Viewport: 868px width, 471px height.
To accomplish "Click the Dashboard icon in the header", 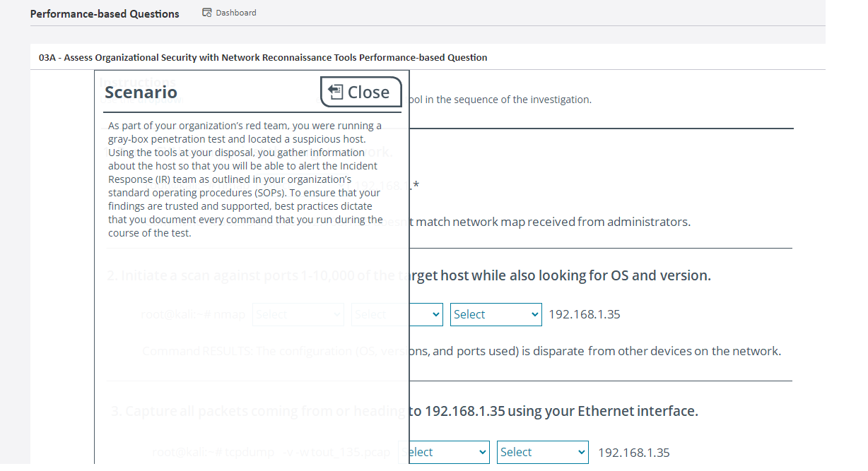I will tap(207, 13).
